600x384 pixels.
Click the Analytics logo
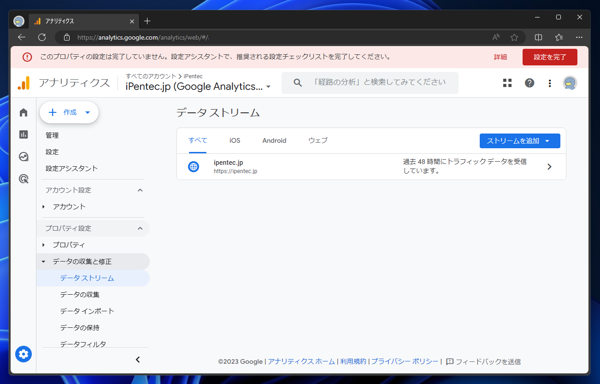(24, 83)
